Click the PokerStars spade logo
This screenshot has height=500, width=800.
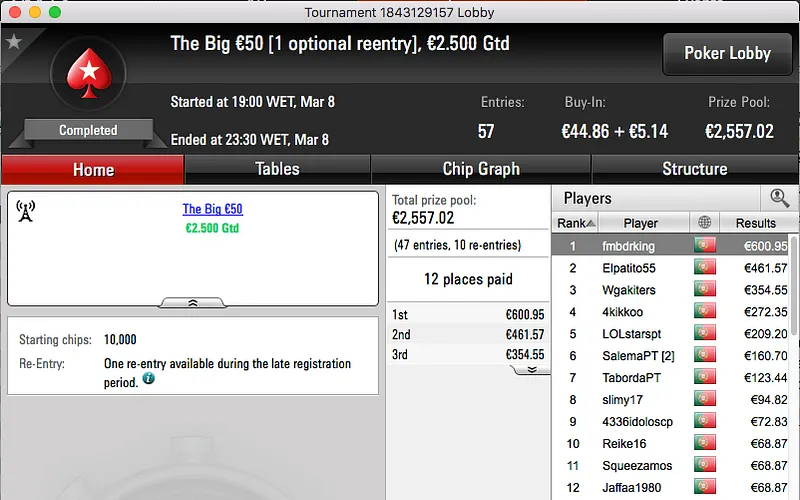tap(89, 73)
